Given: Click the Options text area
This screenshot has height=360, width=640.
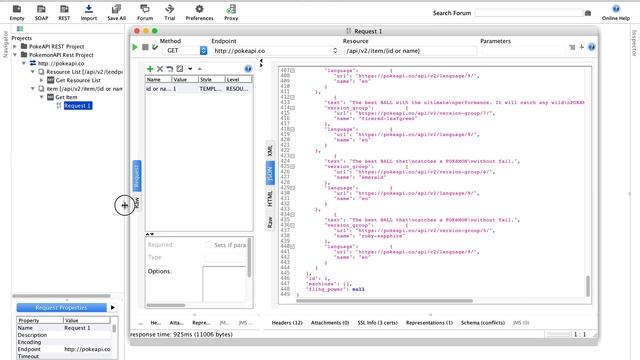Looking at the screenshot, I should click(x=224, y=284).
